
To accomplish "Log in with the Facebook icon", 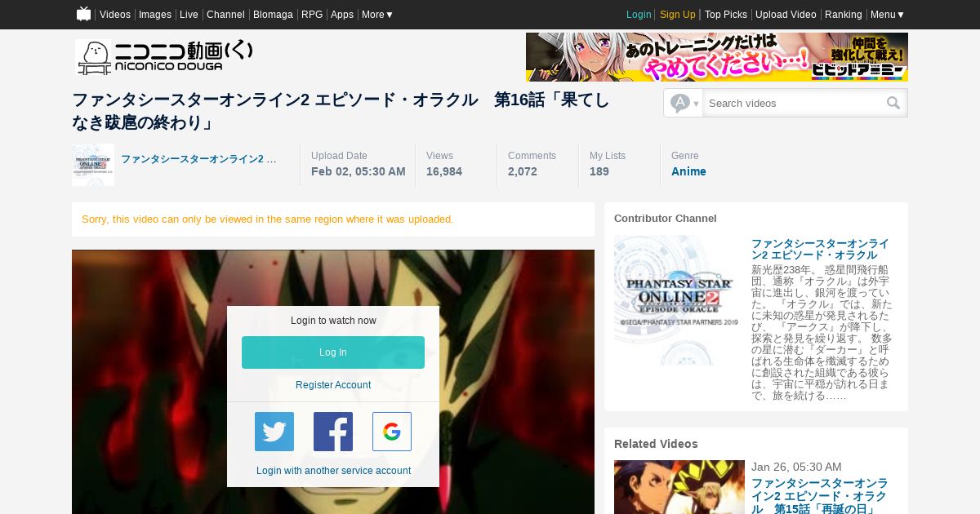I will tap(333, 432).
